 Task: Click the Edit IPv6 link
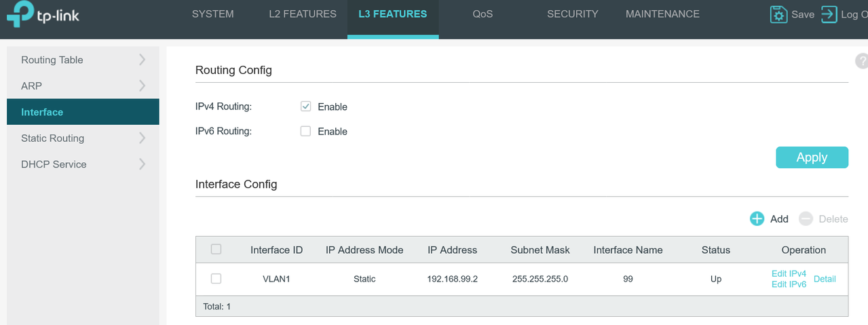(789, 284)
